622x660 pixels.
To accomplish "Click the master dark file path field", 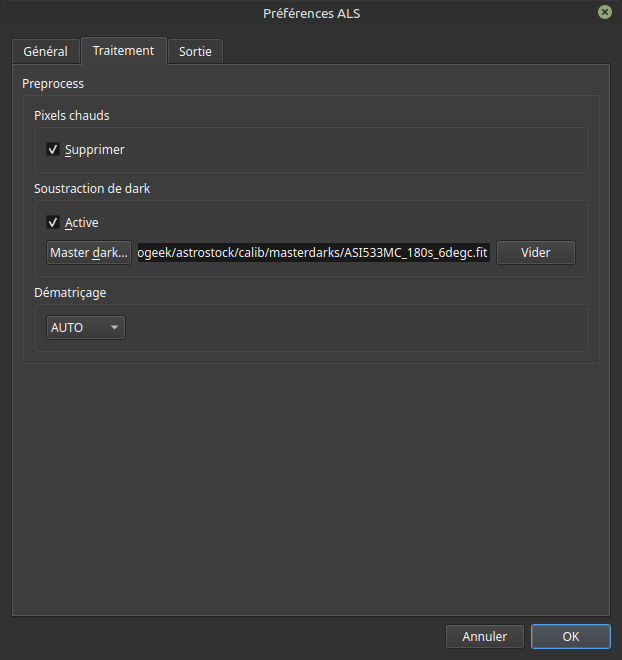I will coord(313,253).
